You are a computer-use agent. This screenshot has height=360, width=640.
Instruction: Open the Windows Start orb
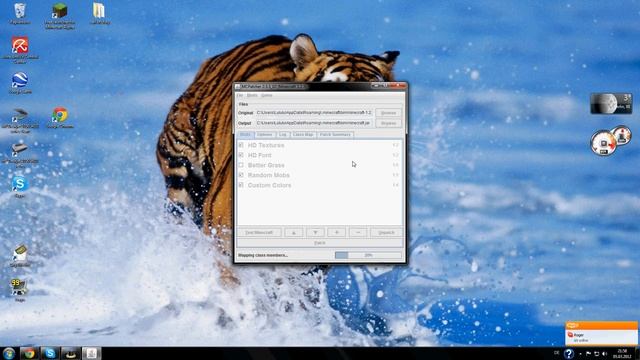click(x=9, y=353)
